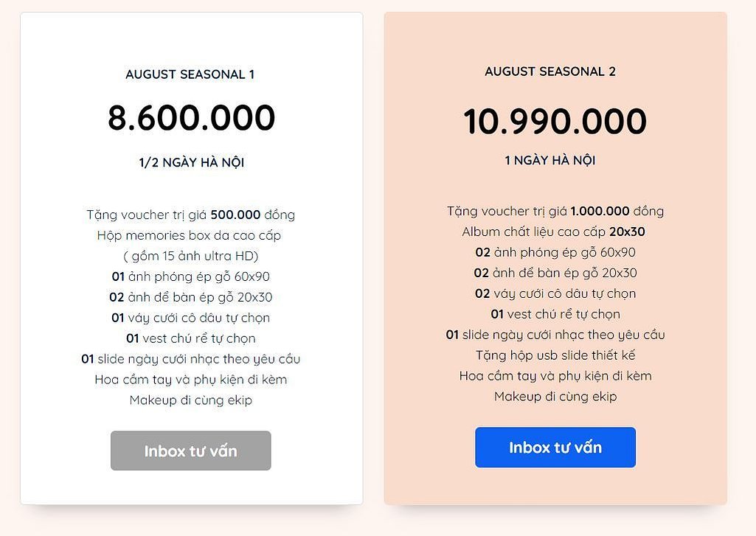
Task: Click Album chất liệu cao cấp 20x30
Action: point(553,232)
